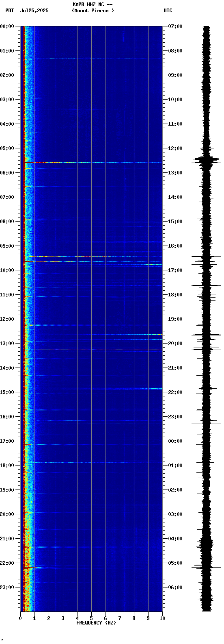Image resolution: width=224 pixels, height=644 pixels.
Task: Click the PDT time label '09:00'
Action: pyautogui.click(x=7, y=246)
